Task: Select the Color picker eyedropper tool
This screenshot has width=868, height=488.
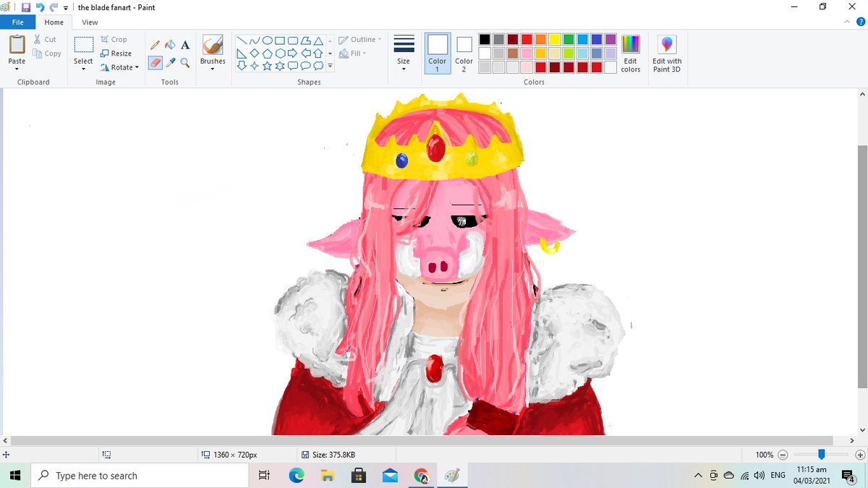Action: pyautogui.click(x=170, y=63)
